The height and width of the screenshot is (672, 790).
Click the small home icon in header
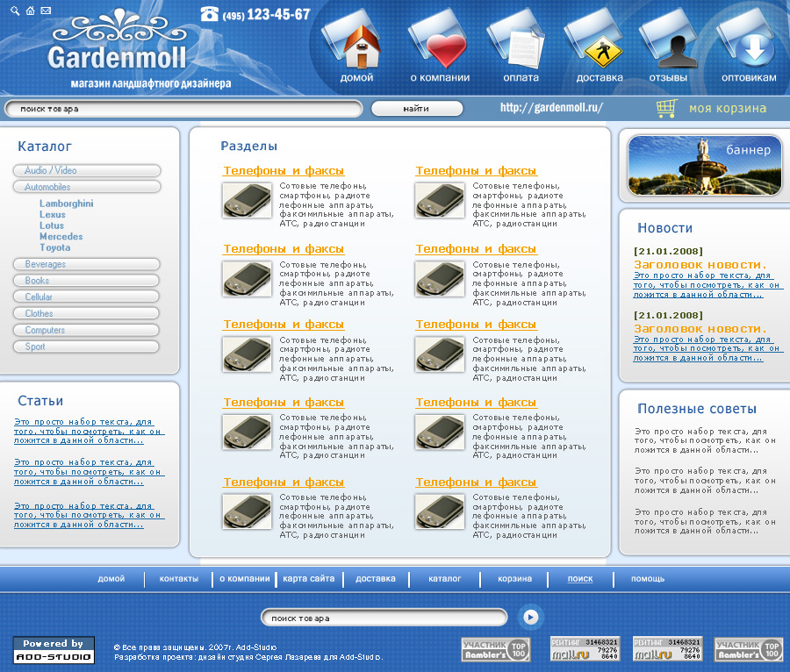point(30,10)
